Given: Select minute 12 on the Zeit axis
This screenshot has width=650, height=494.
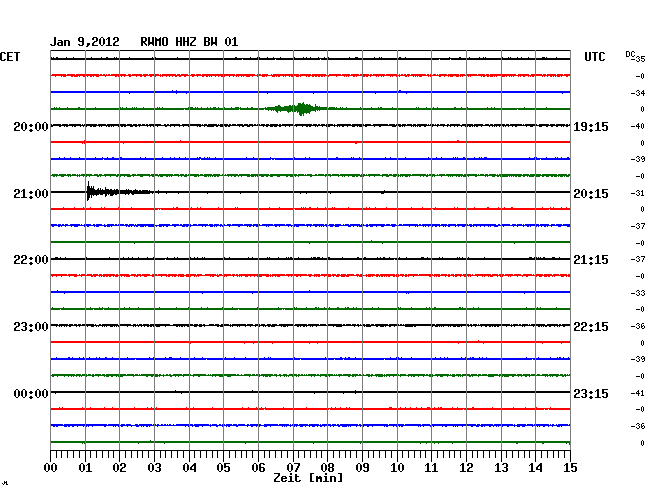Looking at the screenshot, I should pyautogui.click(x=466, y=468).
